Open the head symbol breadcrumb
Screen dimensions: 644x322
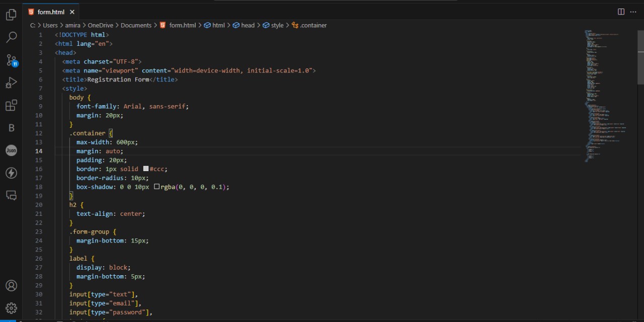[244, 25]
